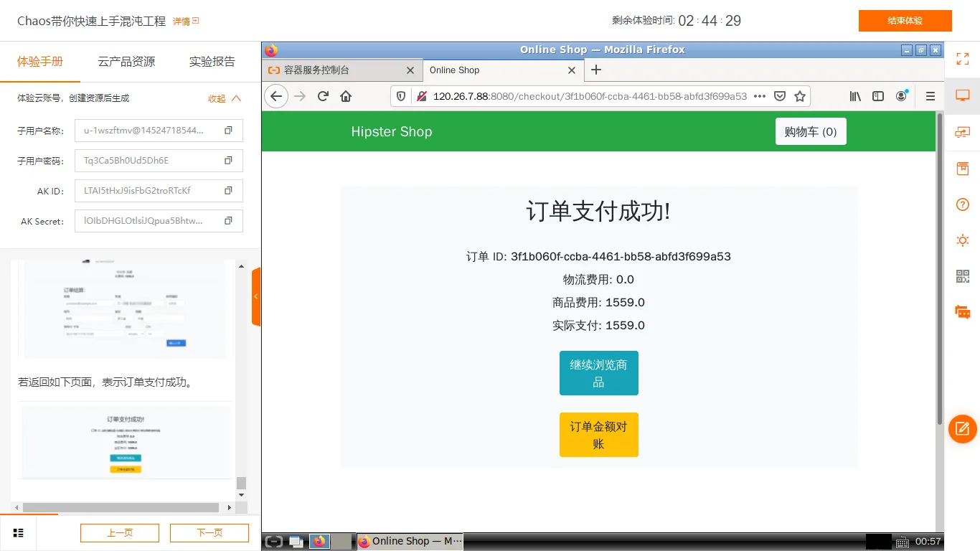Enter fullscreen from right sidebar

pyautogui.click(x=962, y=60)
